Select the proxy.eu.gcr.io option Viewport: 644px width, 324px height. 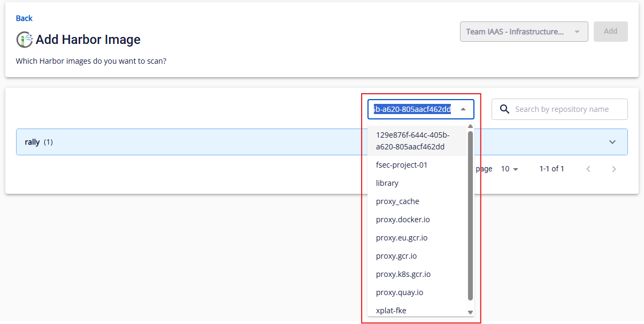point(402,238)
